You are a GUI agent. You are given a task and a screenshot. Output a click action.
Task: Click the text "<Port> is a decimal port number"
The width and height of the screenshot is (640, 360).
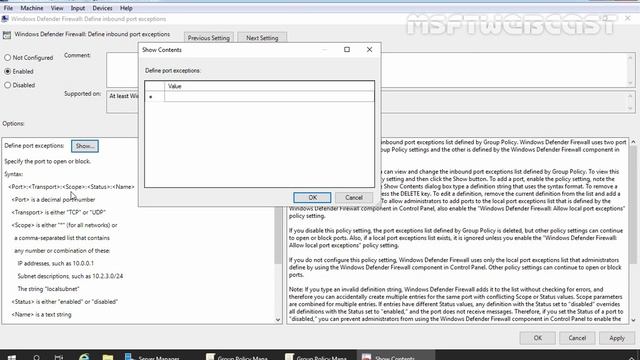(x=53, y=200)
